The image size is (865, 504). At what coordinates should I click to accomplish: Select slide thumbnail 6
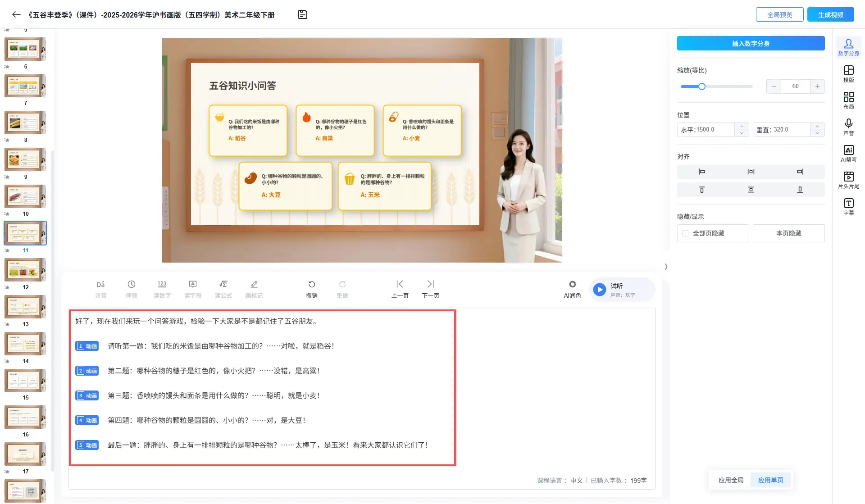point(25,49)
